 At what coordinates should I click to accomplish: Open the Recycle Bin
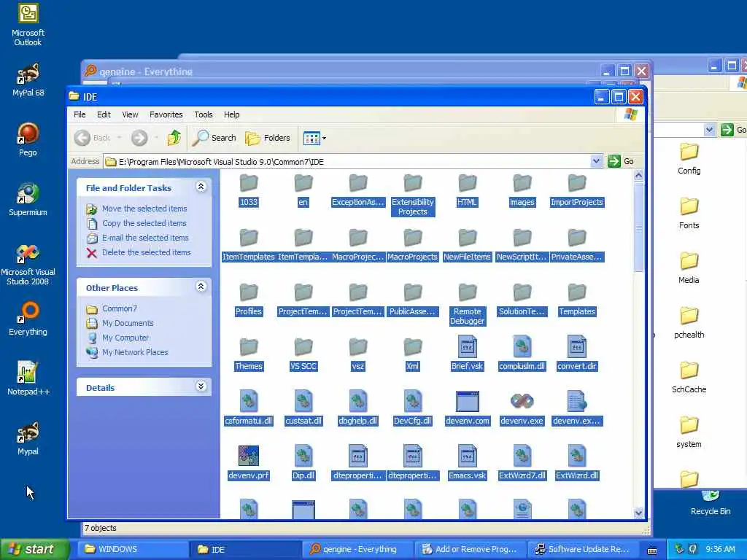coord(711,504)
